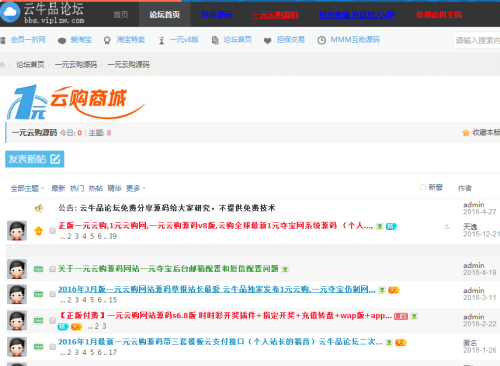The image size is (500, 366).
Task: Click the document icon beside the sub-navigation 论坛首页
Action: (215, 40)
